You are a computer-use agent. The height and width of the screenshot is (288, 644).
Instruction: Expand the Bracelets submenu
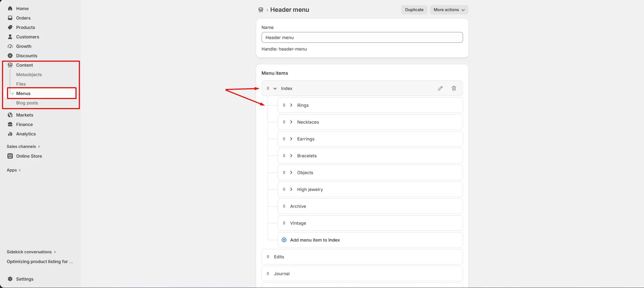click(291, 156)
